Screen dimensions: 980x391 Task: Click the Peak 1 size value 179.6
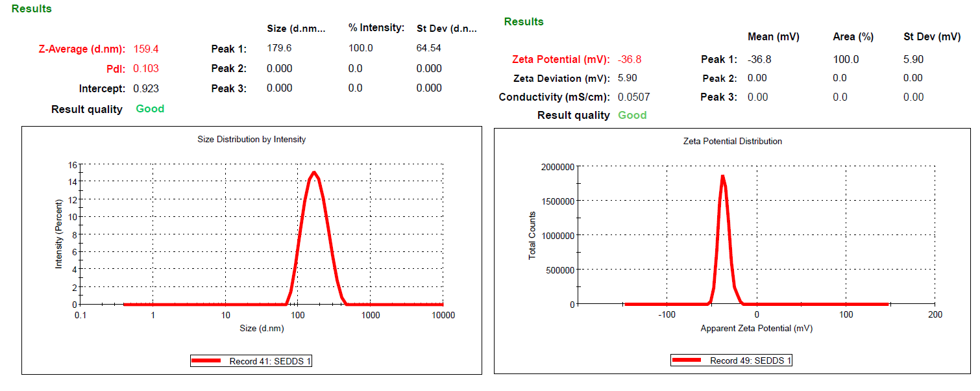pyautogui.click(x=279, y=48)
